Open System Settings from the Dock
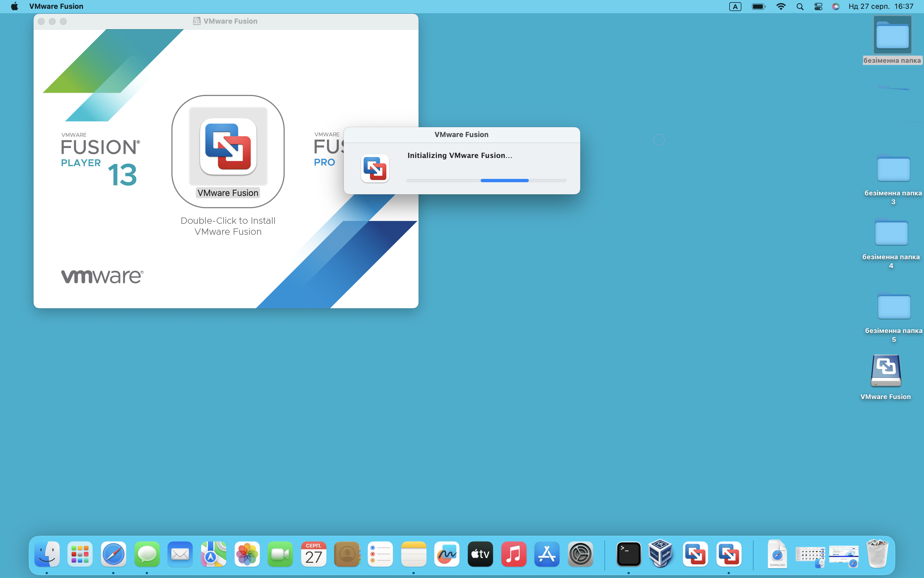Screen dimensions: 924x578 [x=580, y=554]
